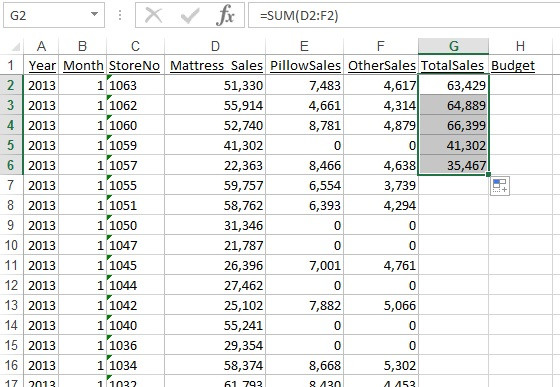Click the StoreNo cell with 1055
This screenshot has height=387, width=560.
135,185
